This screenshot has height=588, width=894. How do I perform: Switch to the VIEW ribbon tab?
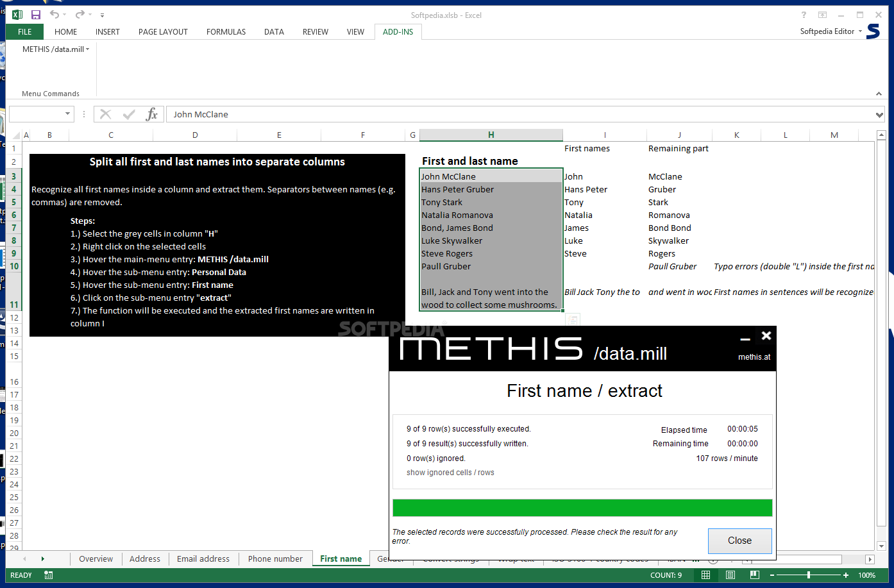pos(355,31)
